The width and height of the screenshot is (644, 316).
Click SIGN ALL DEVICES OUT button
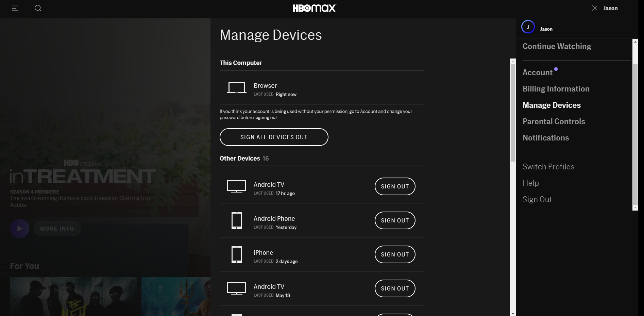click(274, 137)
